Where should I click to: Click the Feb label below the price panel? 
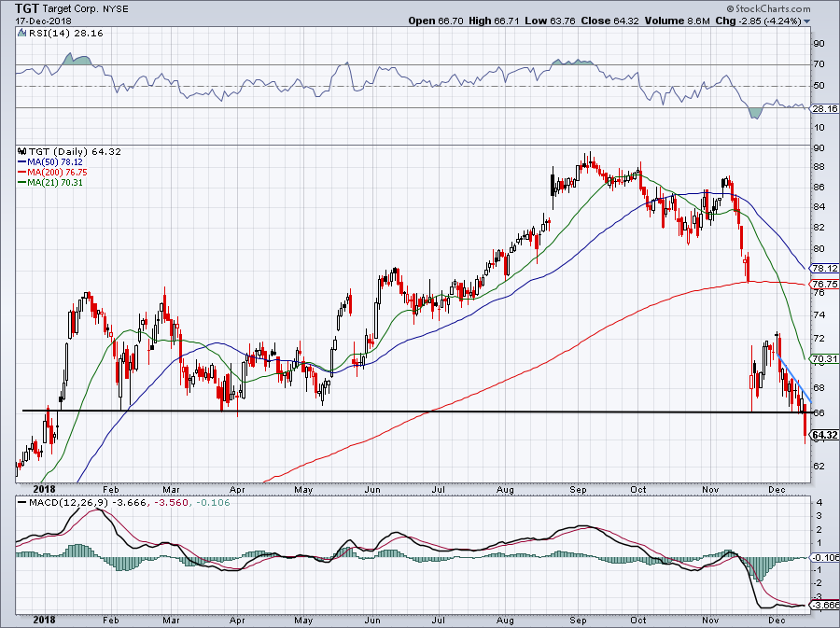[x=110, y=489]
